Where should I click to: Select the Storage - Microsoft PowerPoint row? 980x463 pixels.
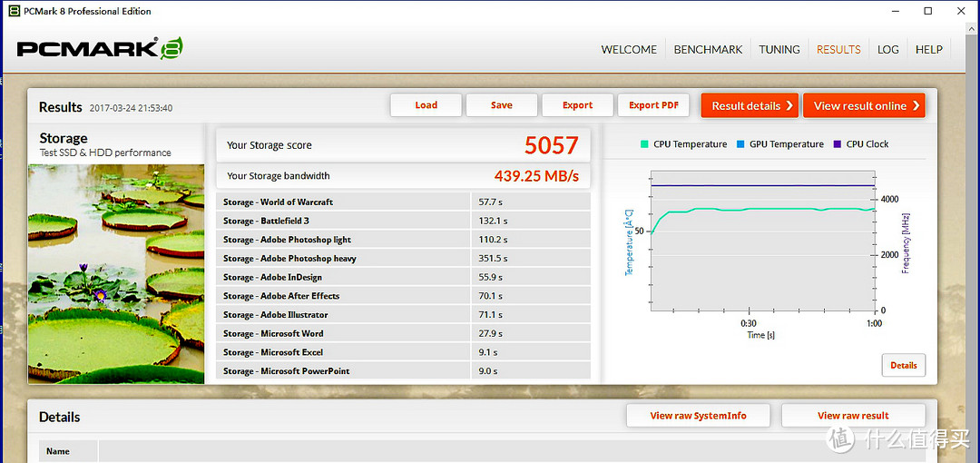(x=403, y=371)
